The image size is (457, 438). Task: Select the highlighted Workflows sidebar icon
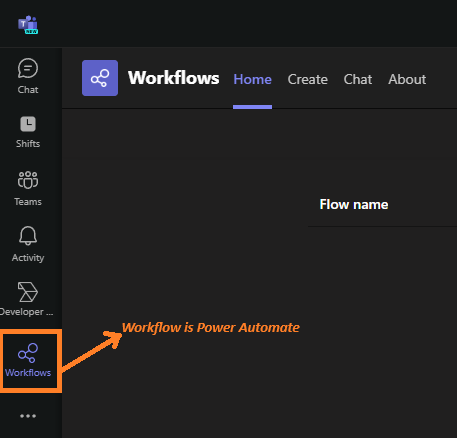[28, 353]
